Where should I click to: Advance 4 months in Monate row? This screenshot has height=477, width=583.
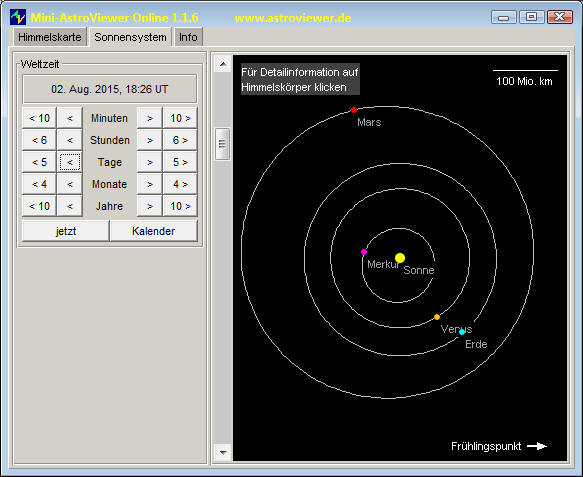pyautogui.click(x=180, y=184)
